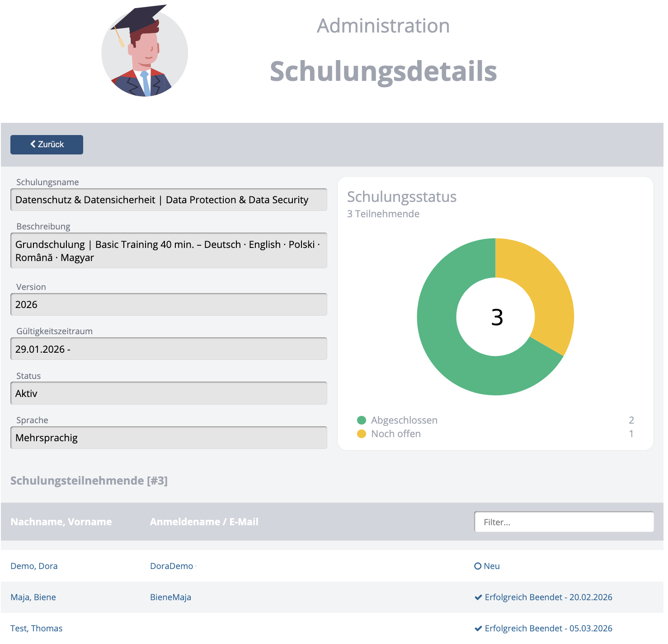Sort by Anmeldename / E-Mail column header
The height and width of the screenshot is (644, 668).
(x=204, y=522)
